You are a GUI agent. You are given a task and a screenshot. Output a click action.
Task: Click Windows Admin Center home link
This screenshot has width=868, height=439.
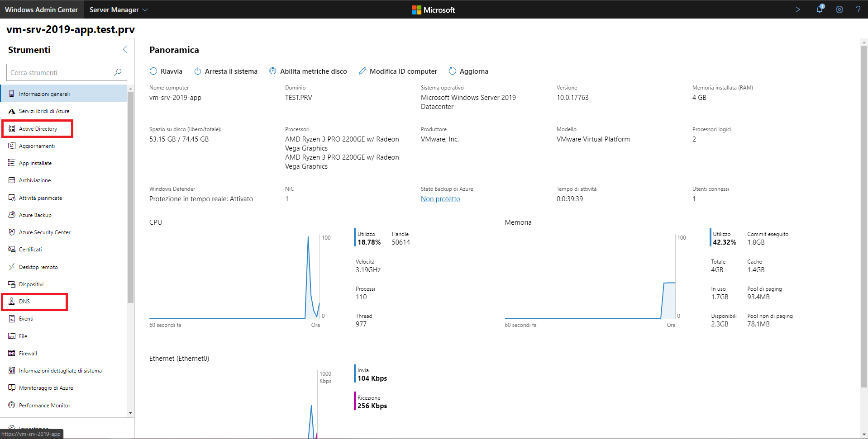(42, 9)
